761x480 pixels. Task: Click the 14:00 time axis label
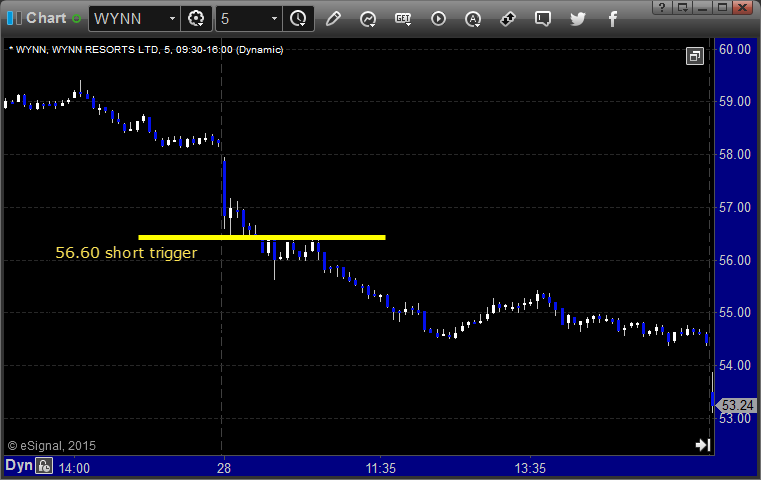pos(74,468)
